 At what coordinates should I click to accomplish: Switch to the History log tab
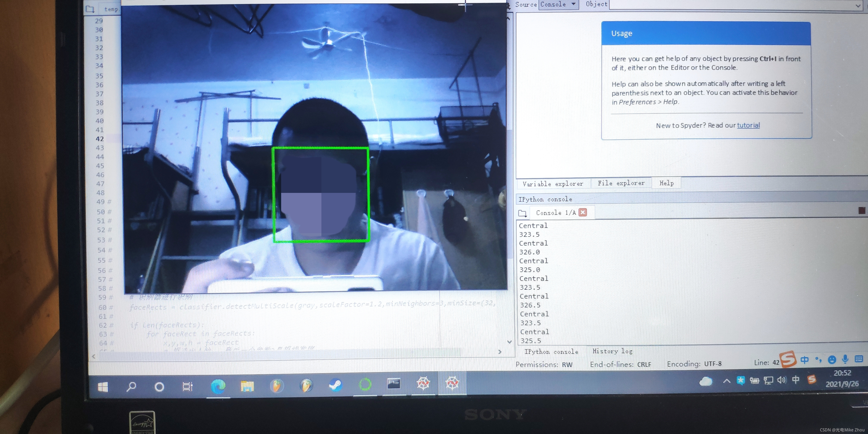pos(612,351)
